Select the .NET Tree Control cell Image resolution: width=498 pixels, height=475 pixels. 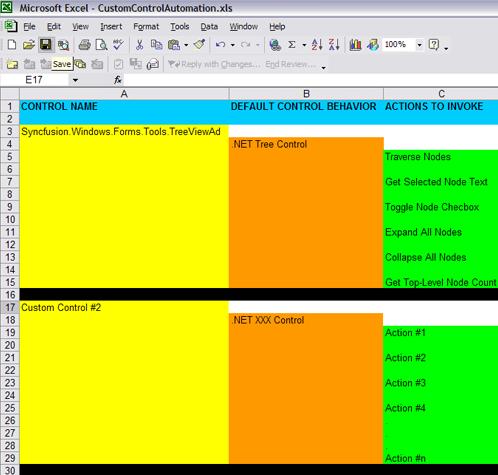pyautogui.click(x=306, y=144)
